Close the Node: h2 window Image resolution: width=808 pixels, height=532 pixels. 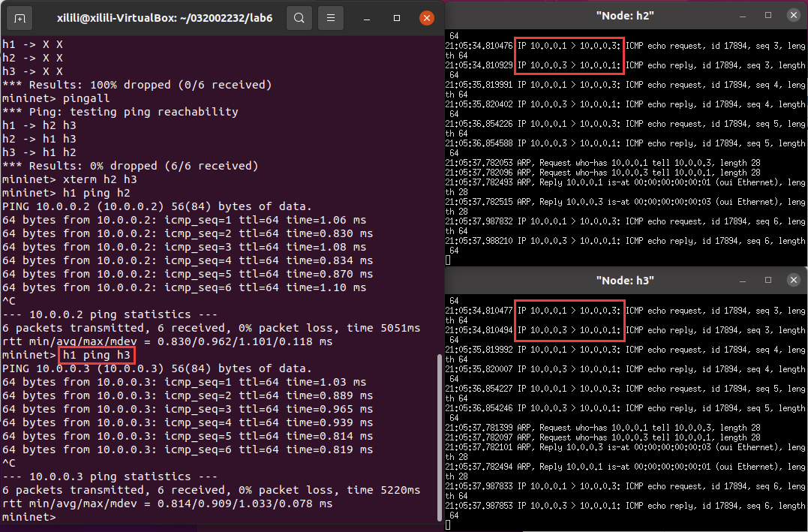coord(793,16)
